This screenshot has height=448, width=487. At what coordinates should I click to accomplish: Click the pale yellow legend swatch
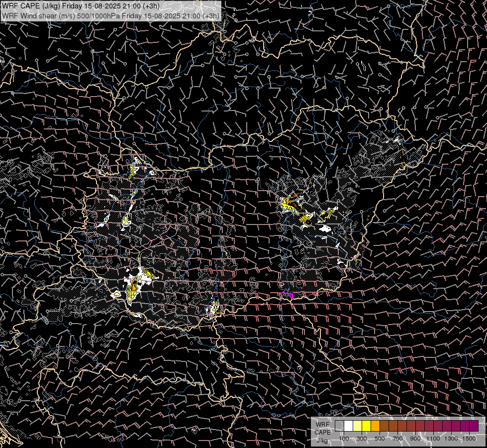(x=358, y=426)
